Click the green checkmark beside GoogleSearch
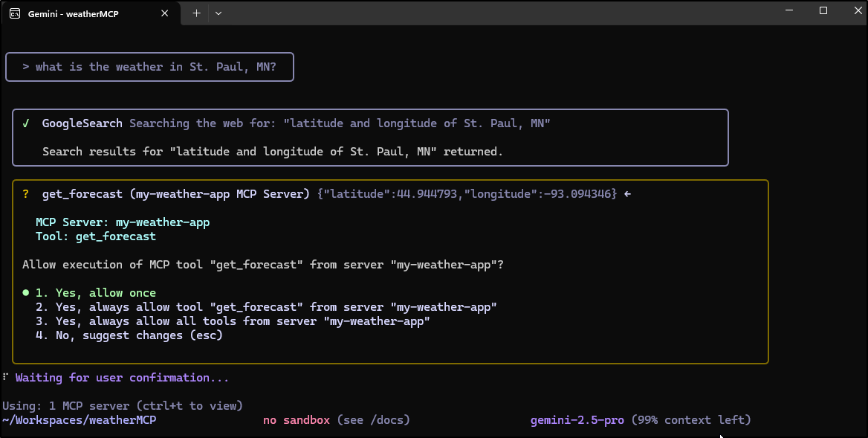Viewport: 868px width, 438px height. pyautogui.click(x=26, y=123)
